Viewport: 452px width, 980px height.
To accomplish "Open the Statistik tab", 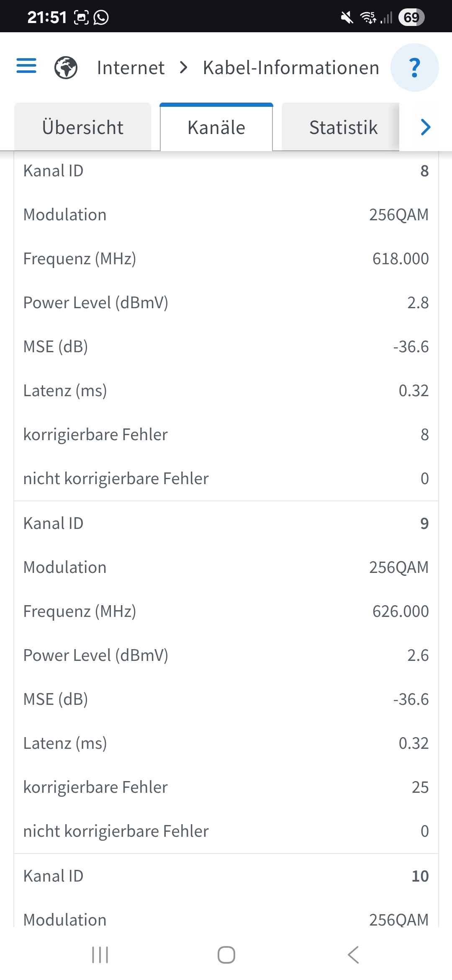I will click(x=343, y=127).
